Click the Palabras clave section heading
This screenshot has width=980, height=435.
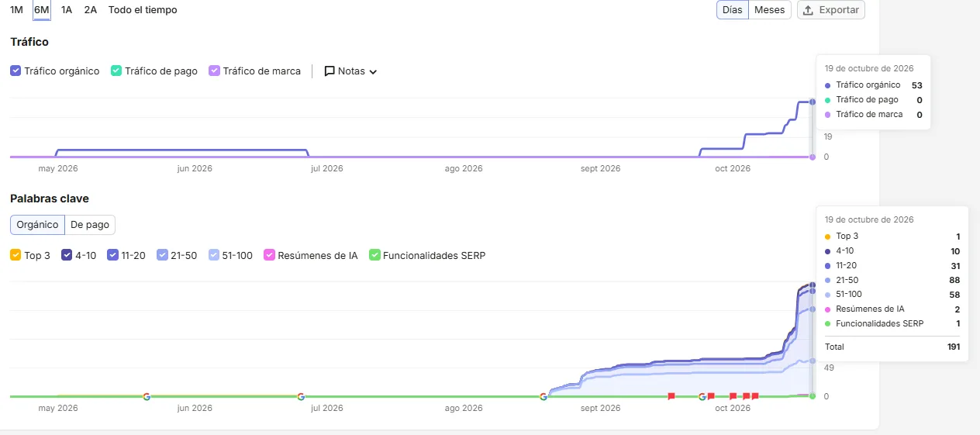50,199
